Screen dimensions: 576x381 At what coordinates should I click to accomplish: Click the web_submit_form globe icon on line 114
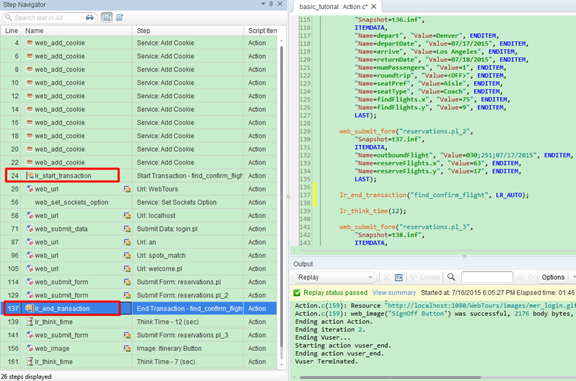click(30, 282)
